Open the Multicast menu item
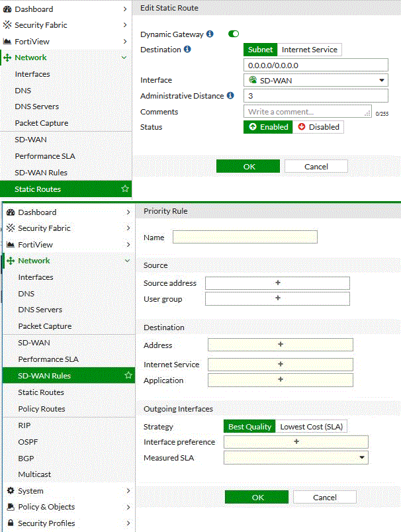The height and width of the screenshot is (532, 401). point(34,474)
